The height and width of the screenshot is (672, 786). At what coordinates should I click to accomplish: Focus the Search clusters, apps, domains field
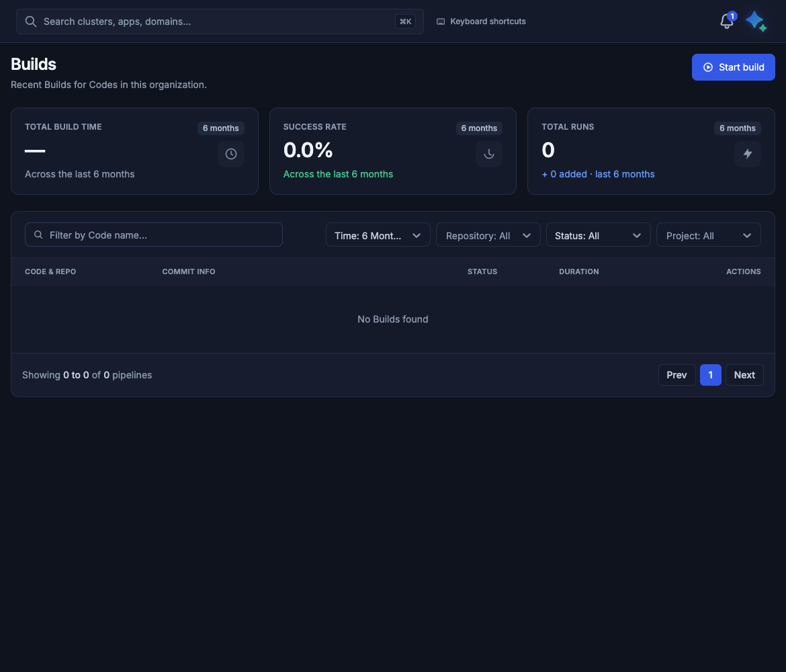click(x=220, y=22)
